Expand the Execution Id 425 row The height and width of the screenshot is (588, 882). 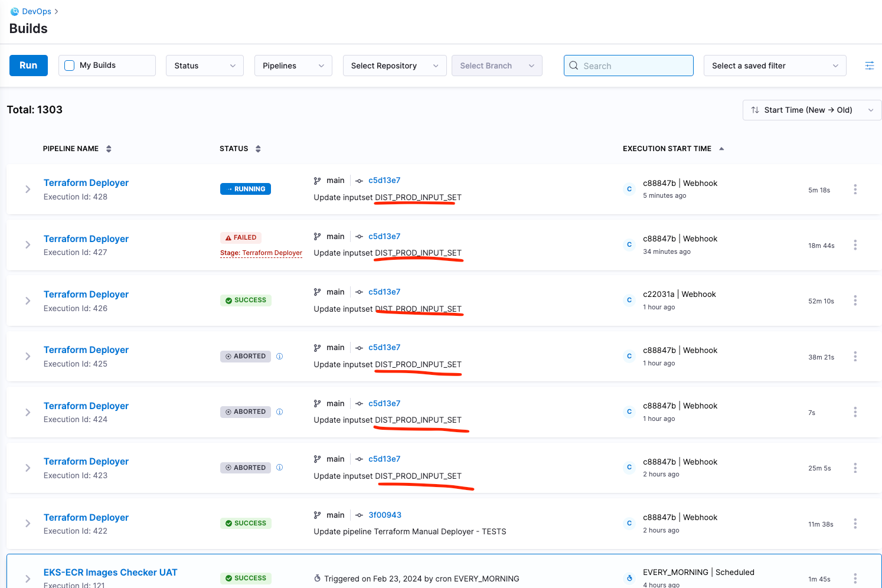point(28,356)
